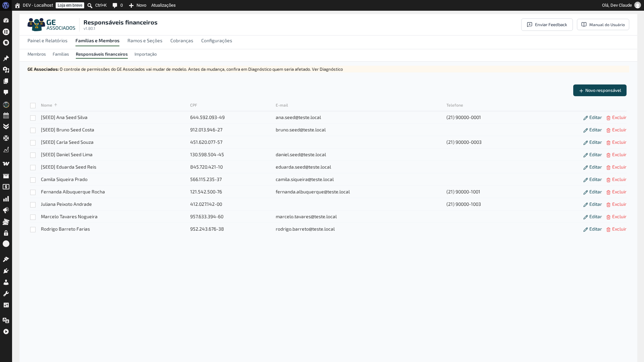Open Media icon in sidebar
Viewport: 644px width, 362px height.
(x=6, y=70)
